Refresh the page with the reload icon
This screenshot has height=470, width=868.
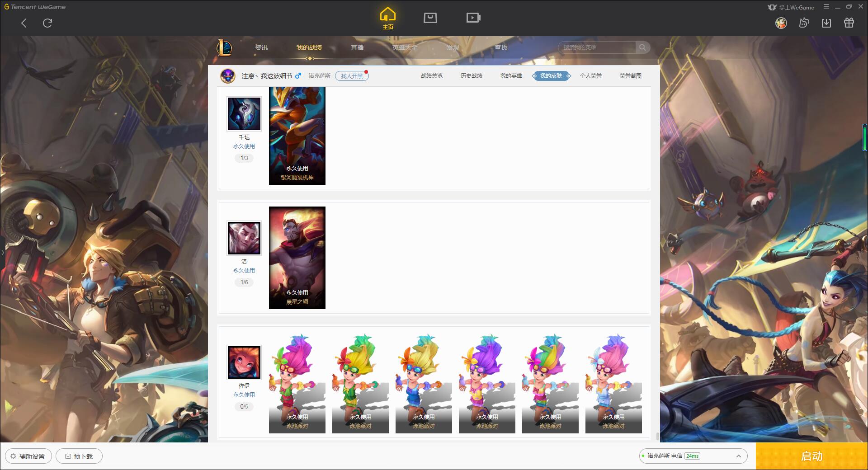pyautogui.click(x=47, y=23)
